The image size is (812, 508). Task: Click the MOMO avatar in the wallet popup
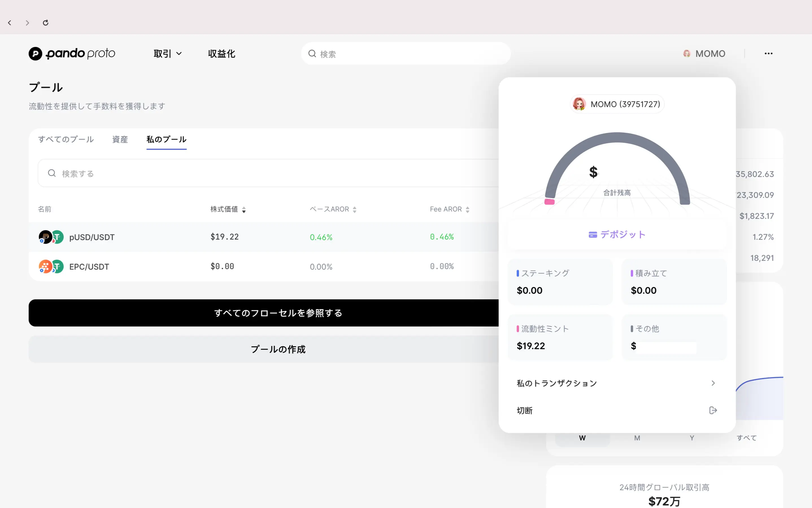[x=579, y=104]
